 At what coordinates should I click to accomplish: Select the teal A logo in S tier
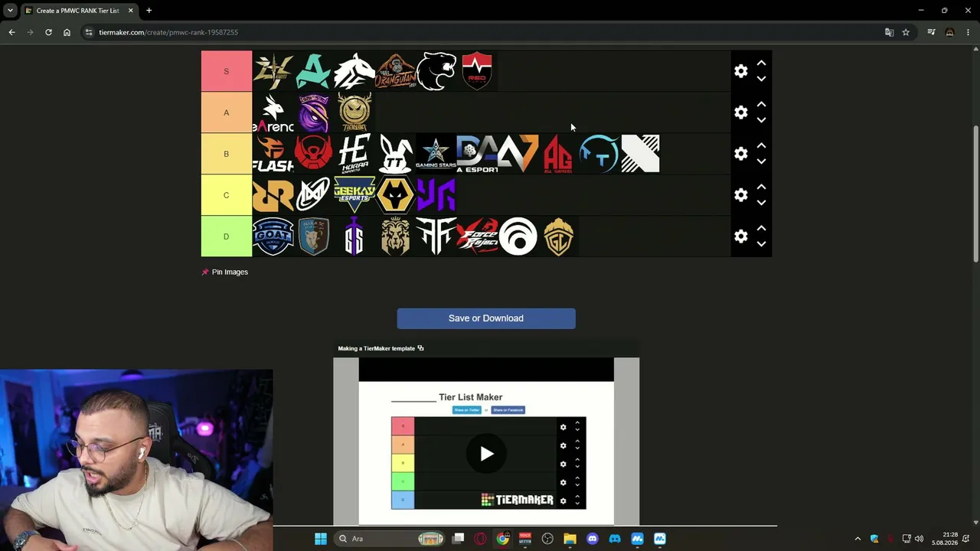(314, 71)
